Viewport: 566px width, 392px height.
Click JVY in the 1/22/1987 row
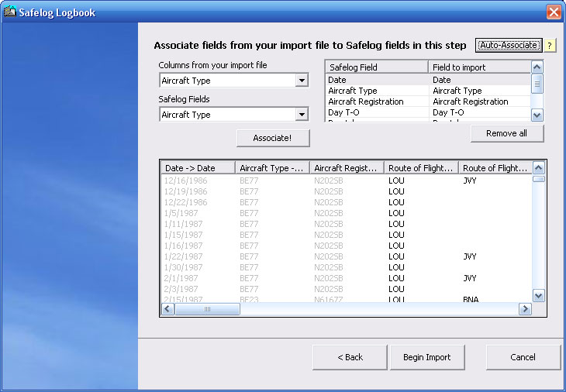470,256
